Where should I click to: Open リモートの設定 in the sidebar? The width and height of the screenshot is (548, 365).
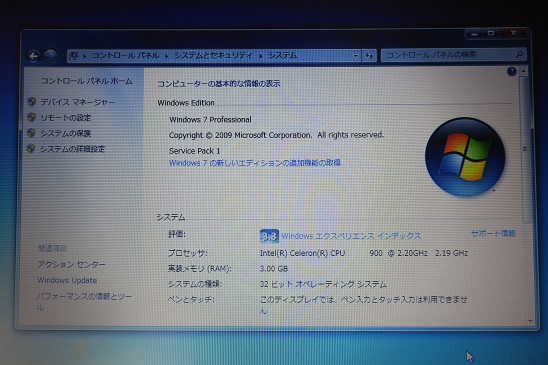[66, 118]
